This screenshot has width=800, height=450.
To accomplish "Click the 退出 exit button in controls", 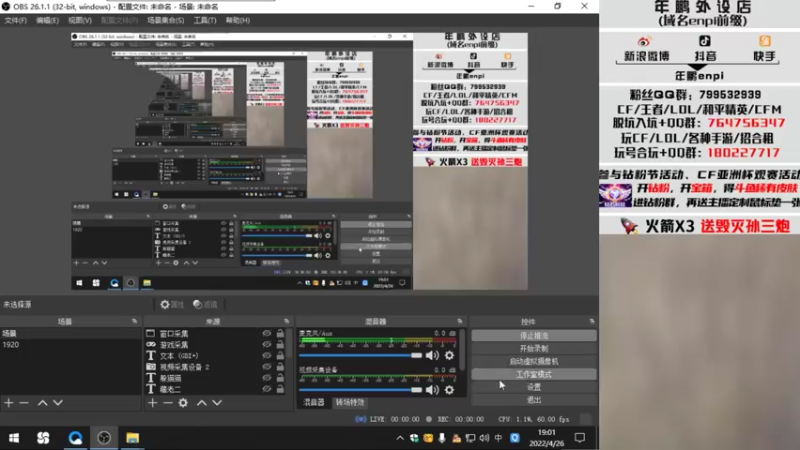I will point(534,399).
